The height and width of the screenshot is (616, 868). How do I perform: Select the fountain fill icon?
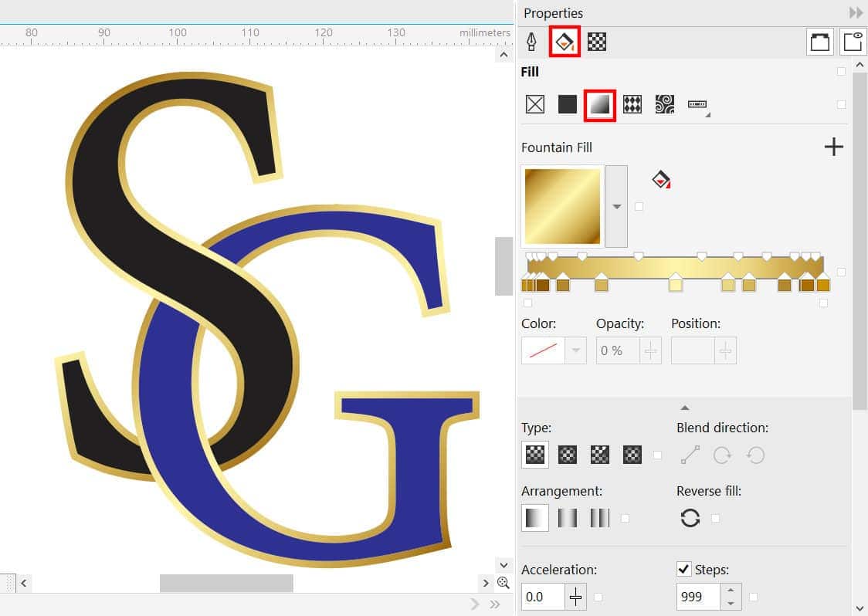click(599, 105)
